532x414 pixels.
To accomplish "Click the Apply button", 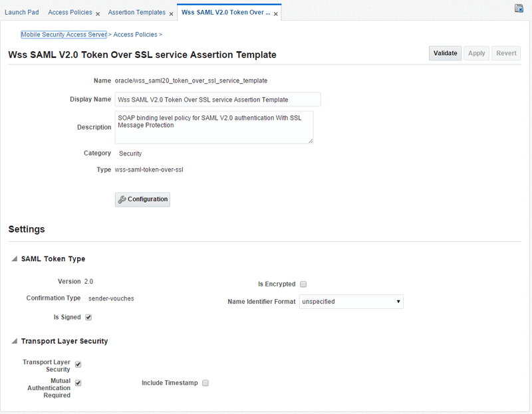I will point(477,53).
